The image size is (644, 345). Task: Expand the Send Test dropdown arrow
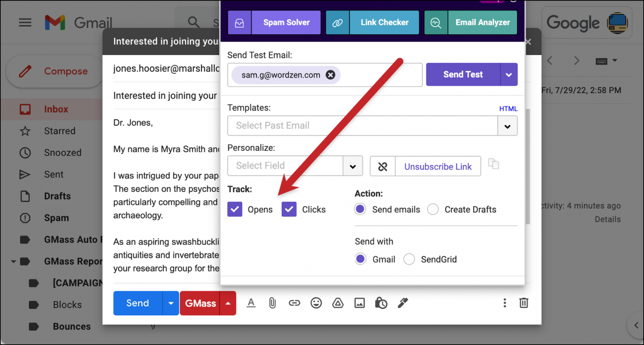click(509, 74)
